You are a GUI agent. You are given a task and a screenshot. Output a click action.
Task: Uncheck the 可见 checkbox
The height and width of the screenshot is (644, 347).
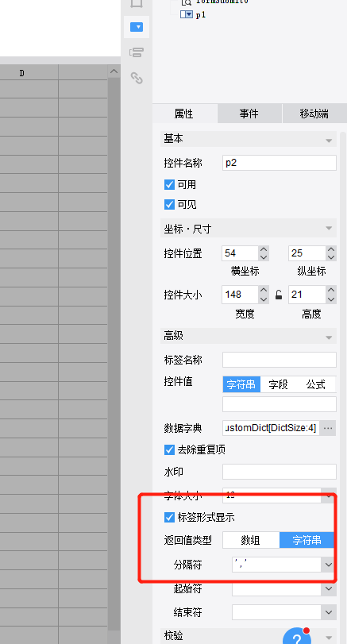pyautogui.click(x=169, y=204)
